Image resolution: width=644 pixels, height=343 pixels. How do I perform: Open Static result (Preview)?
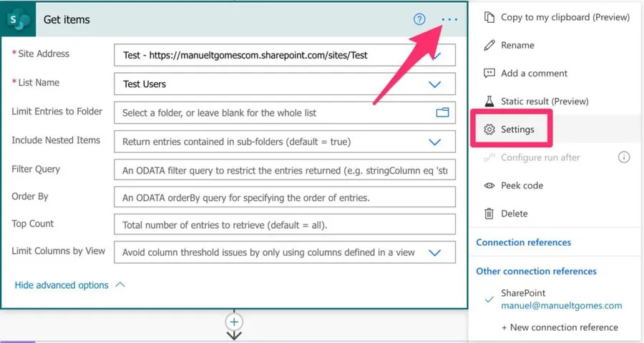coord(544,101)
